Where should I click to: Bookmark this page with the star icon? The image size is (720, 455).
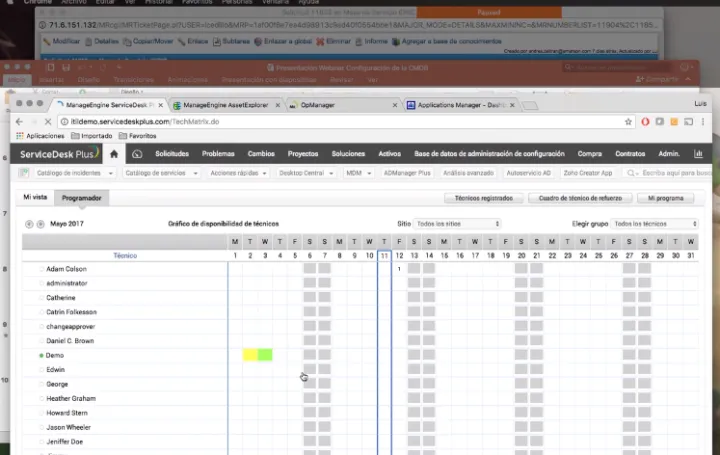tap(628, 121)
